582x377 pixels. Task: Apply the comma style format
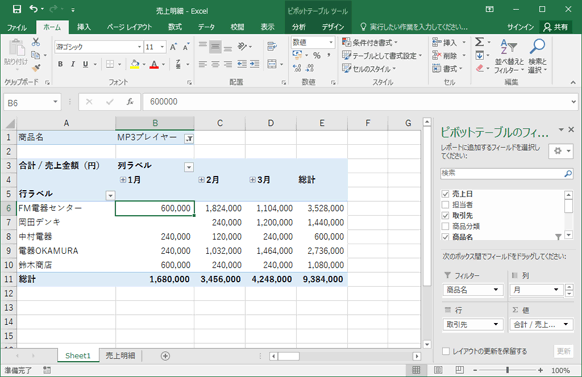point(329,56)
